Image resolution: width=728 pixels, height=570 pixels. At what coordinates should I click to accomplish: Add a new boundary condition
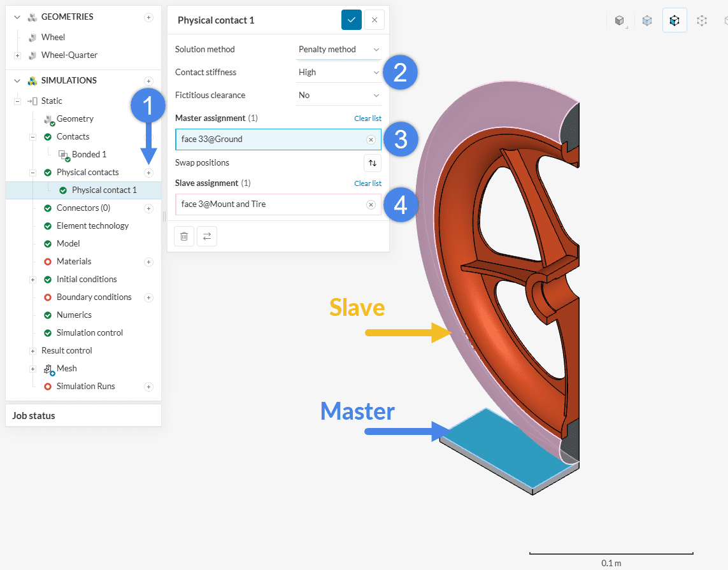pyautogui.click(x=148, y=297)
